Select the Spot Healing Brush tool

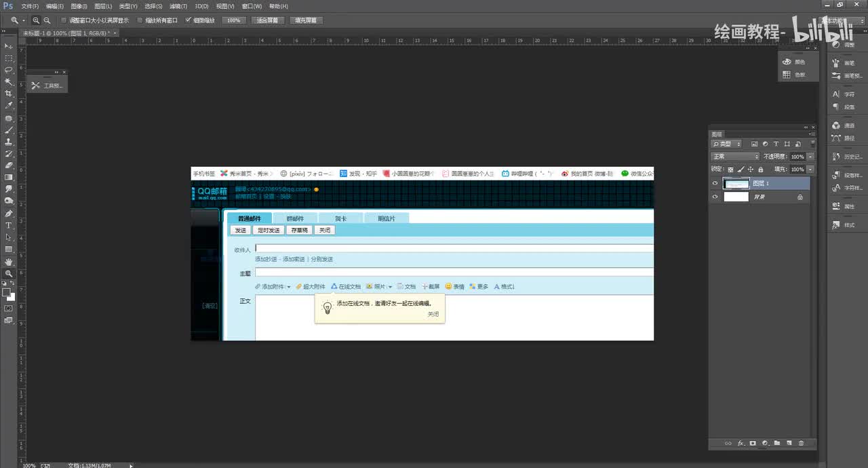(x=9, y=118)
